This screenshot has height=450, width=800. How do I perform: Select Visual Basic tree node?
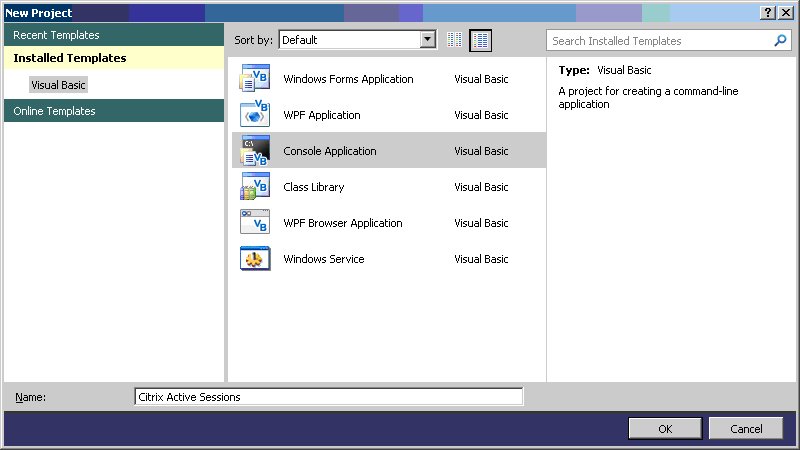pos(58,85)
